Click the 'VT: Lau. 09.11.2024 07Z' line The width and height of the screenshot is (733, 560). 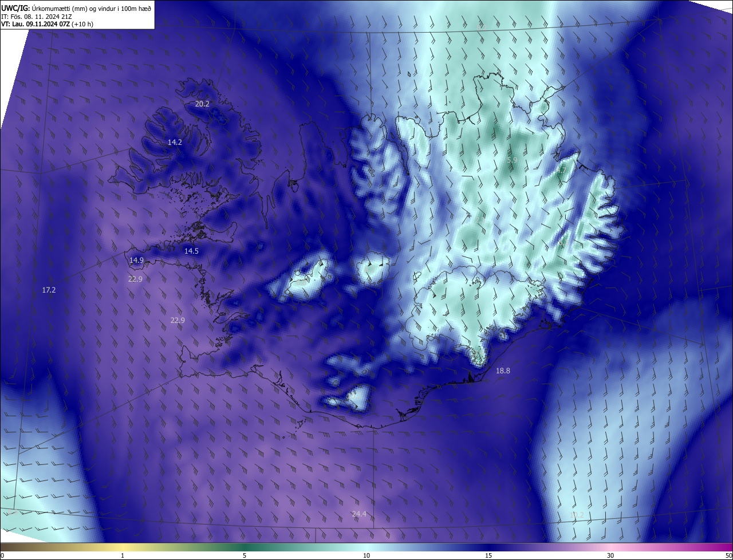(47, 25)
